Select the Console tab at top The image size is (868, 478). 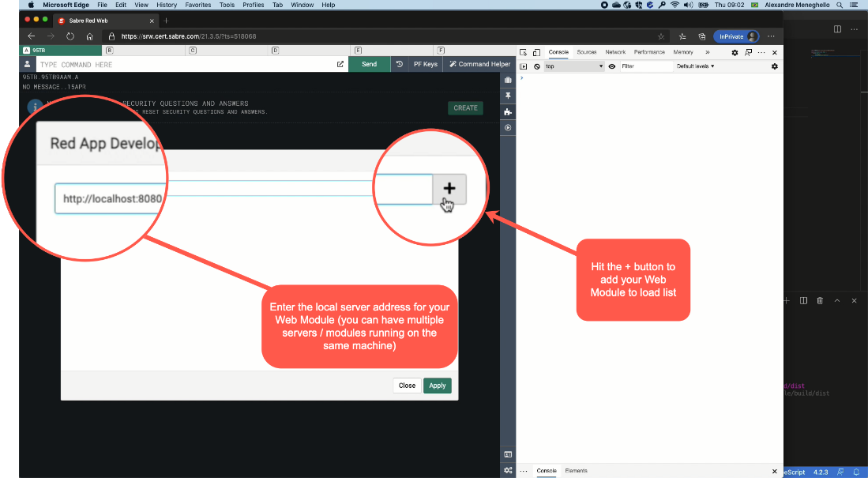click(x=558, y=52)
